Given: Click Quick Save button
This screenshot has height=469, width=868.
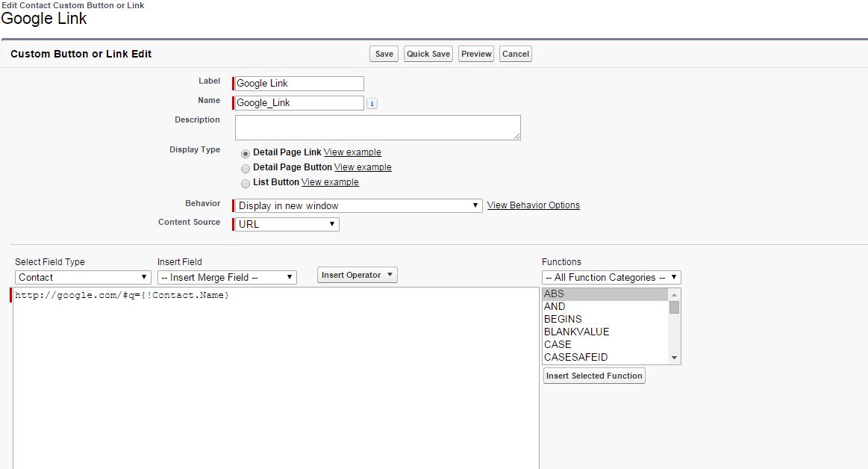Looking at the screenshot, I should click(428, 54).
